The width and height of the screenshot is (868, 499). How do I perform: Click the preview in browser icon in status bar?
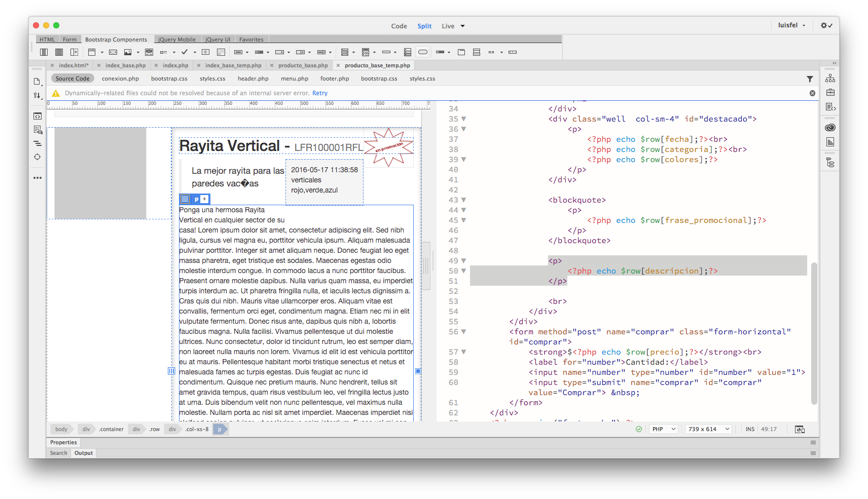[800, 429]
